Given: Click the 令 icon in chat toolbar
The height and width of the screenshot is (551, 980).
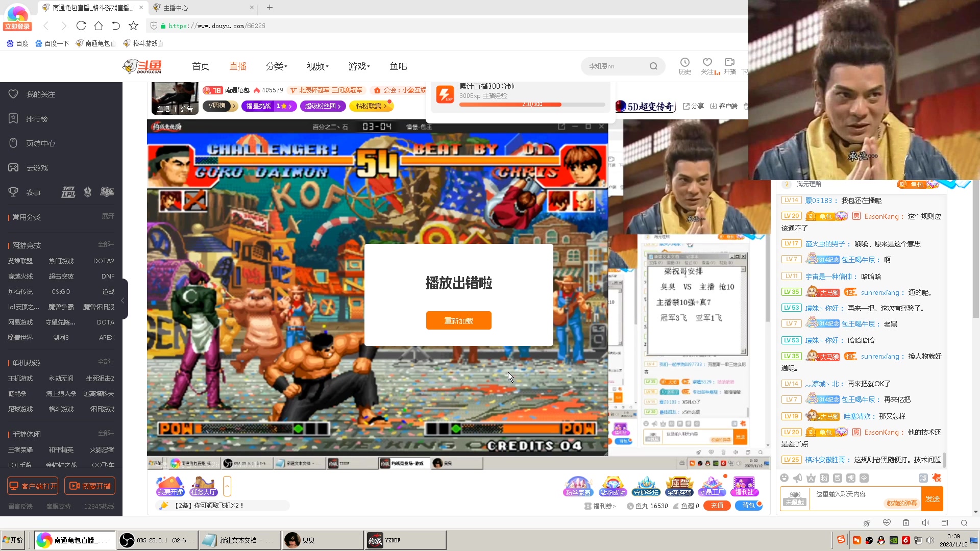Looking at the screenshot, I should click(x=864, y=478).
